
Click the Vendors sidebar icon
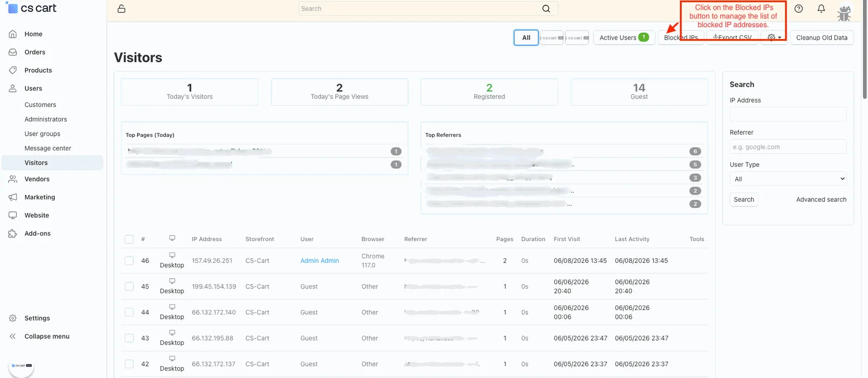[12, 179]
